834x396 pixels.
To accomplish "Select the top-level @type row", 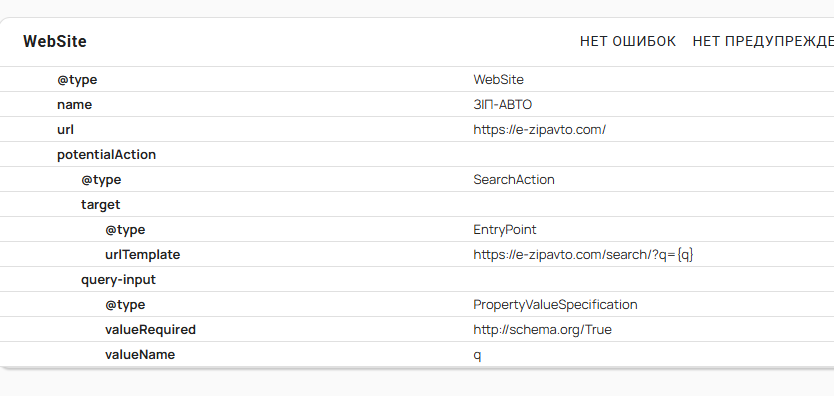I will click(417, 79).
